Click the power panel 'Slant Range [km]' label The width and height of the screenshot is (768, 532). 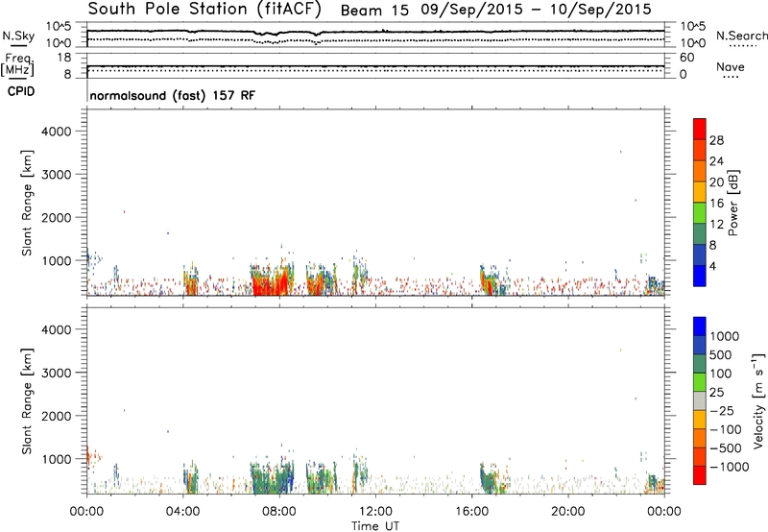pos(27,203)
